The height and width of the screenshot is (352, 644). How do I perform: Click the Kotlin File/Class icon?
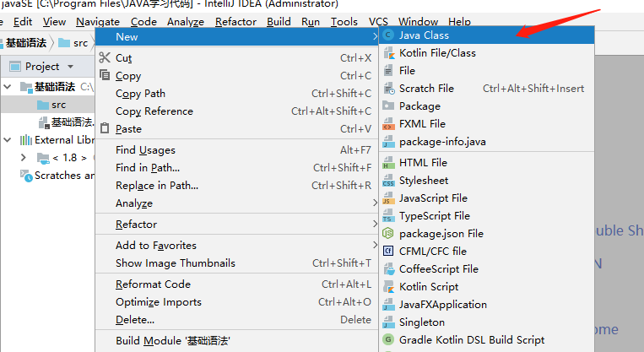pyautogui.click(x=388, y=53)
